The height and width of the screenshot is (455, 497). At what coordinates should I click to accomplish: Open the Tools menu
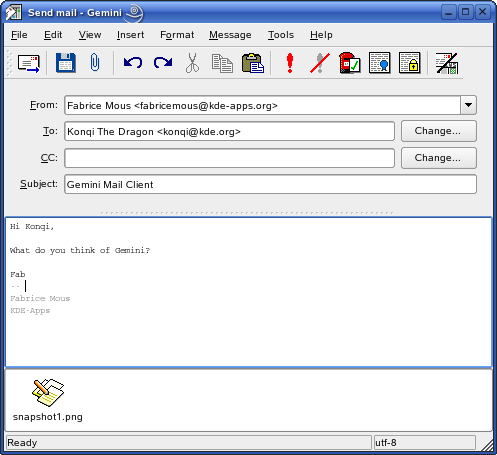281,35
